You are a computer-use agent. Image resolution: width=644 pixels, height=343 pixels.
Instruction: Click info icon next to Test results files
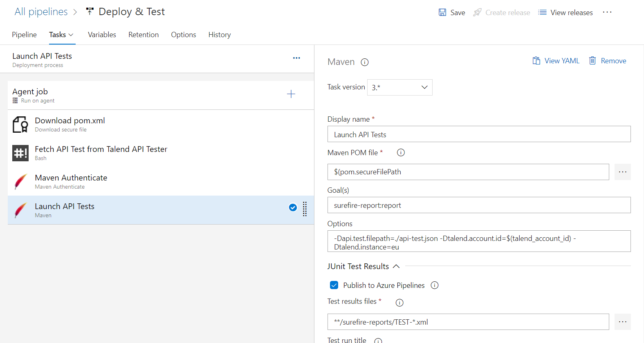(399, 303)
